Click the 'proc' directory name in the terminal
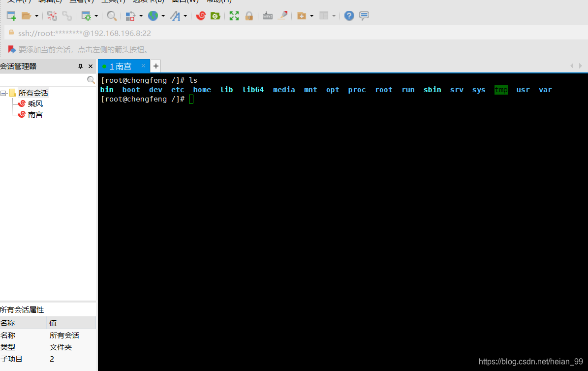 pyautogui.click(x=357, y=90)
